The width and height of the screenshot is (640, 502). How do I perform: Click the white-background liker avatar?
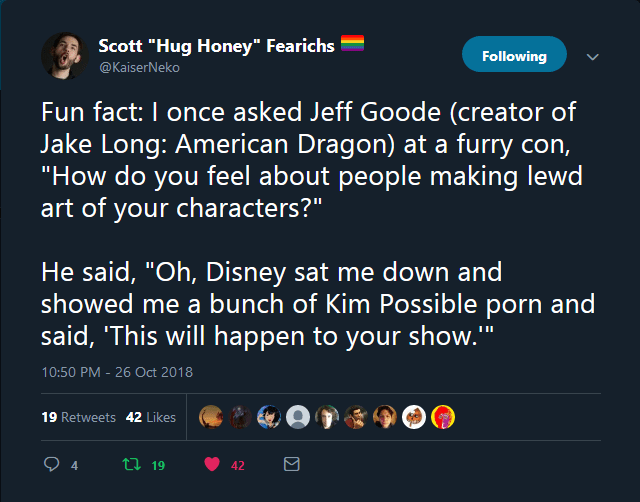click(x=413, y=417)
